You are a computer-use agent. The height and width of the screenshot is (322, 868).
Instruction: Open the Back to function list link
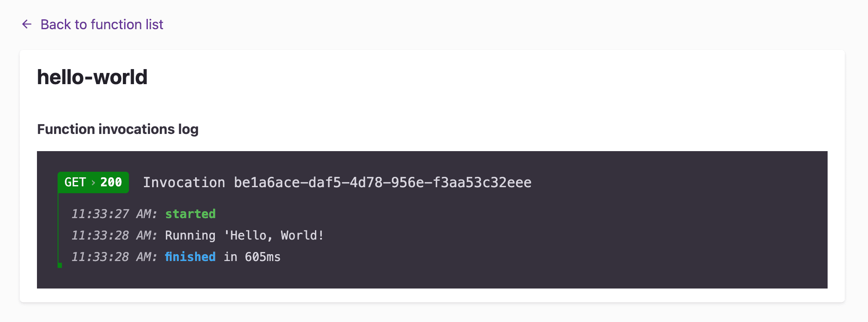[102, 24]
